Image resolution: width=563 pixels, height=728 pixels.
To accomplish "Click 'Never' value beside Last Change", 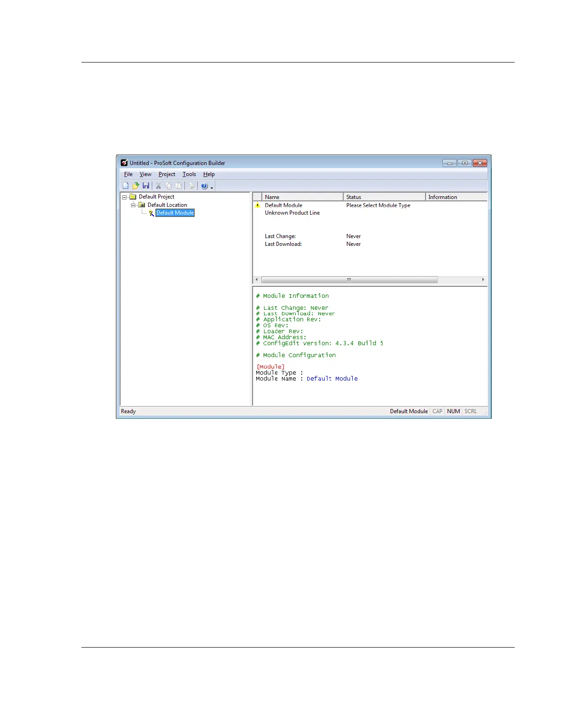I will pyautogui.click(x=353, y=236).
